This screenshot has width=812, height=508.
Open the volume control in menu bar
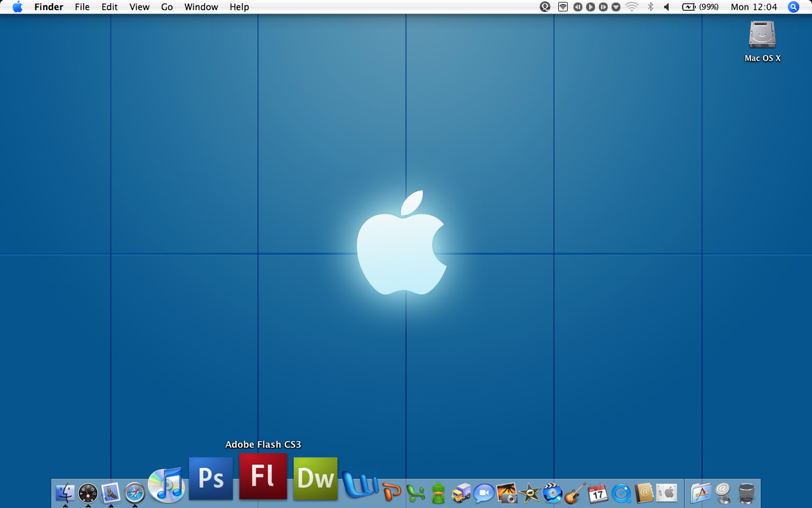[x=667, y=7]
